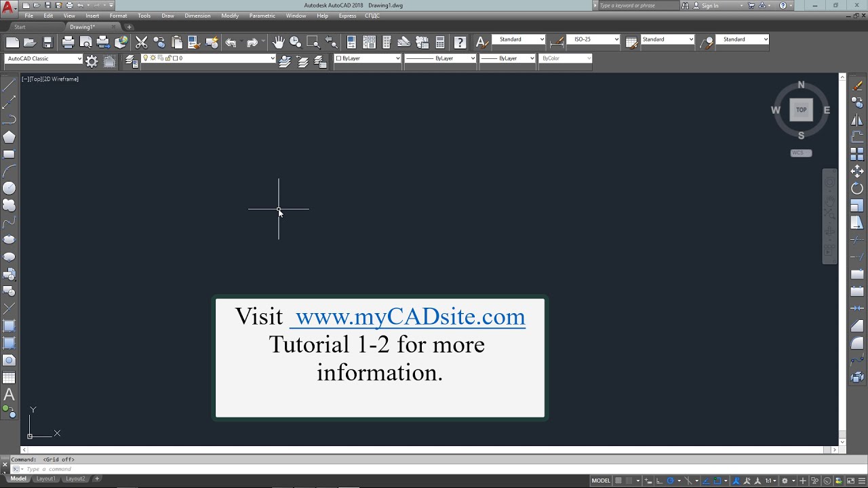Image resolution: width=868 pixels, height=488 pixels.
Task: Click the Erase tool in Modify toolbar
Action: click(857, 86)
